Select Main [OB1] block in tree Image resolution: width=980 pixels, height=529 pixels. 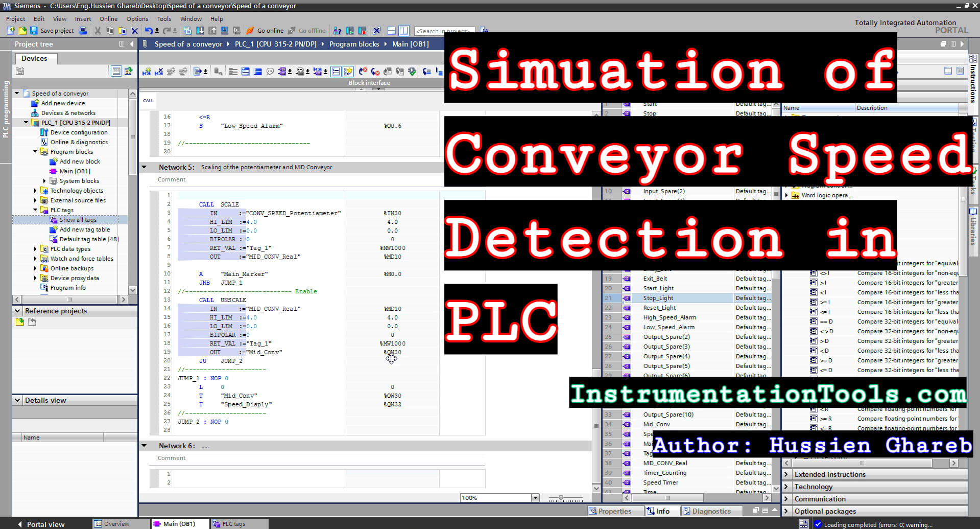pyautogui.click(x=75, y=171)
